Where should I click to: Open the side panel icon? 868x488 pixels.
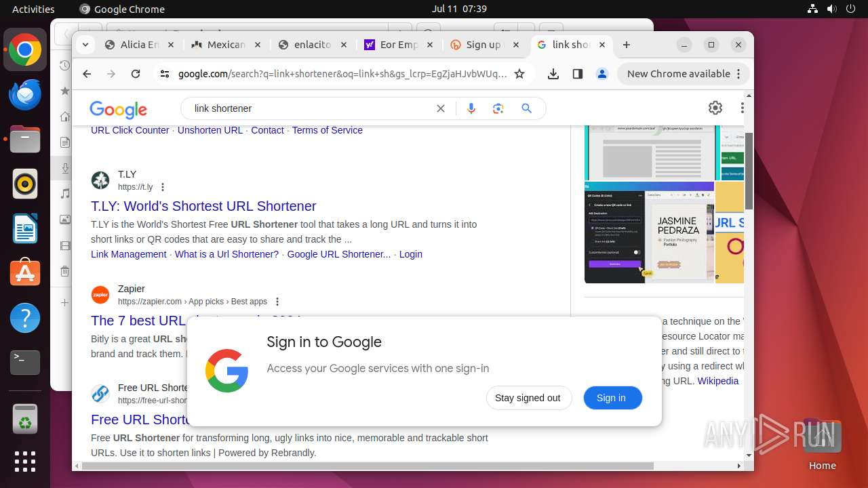coord(578,74)
